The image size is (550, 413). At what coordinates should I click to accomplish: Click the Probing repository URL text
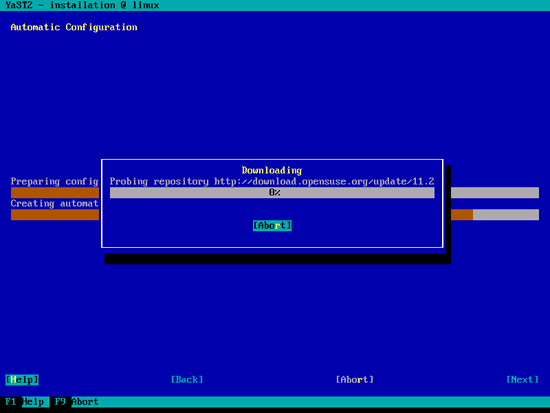tap(272, 181)
